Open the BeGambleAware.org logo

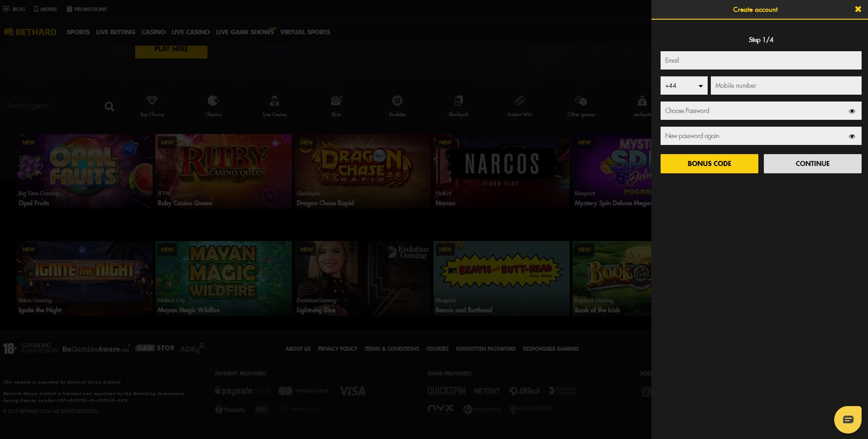[x=96, y=349]
